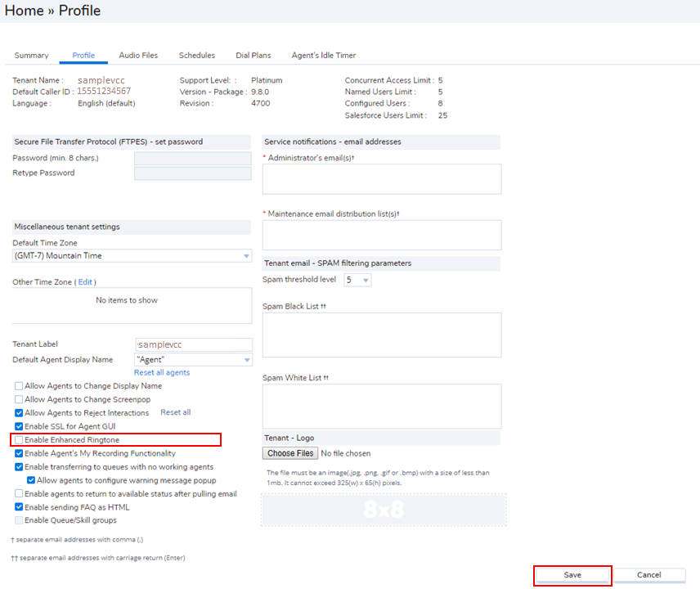Open the Spam threshold level dropdown
The height and width of the screenshot is (589, 700).
coord(357,280)
